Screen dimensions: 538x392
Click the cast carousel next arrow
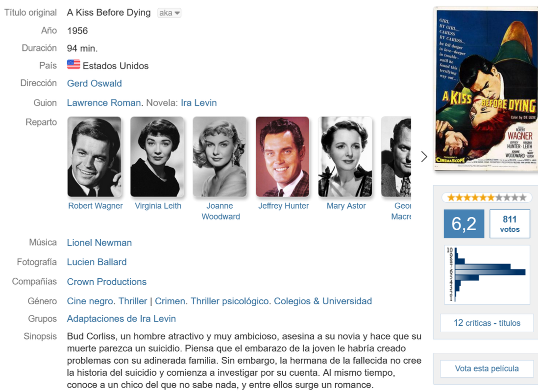click(424, 157)
